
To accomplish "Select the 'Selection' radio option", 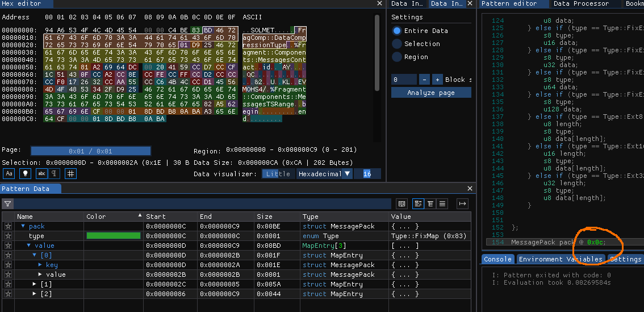I will pos(397,44).
